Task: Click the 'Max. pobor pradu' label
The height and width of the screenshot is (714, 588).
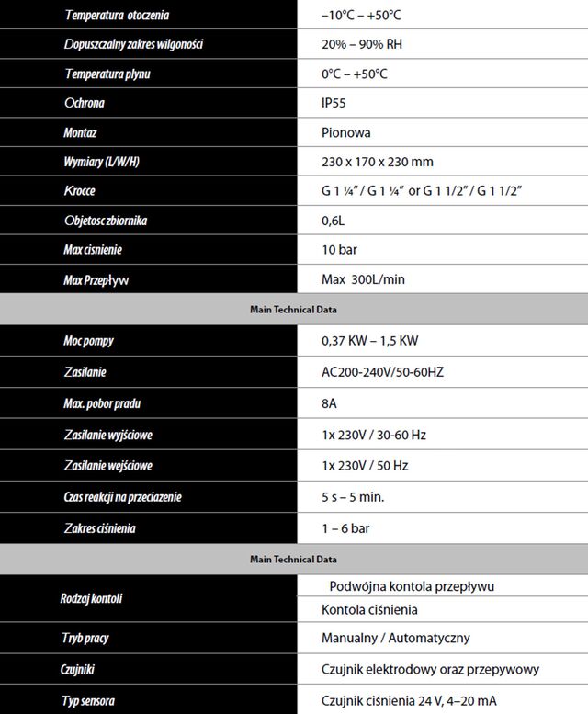Action: point(103,403)
